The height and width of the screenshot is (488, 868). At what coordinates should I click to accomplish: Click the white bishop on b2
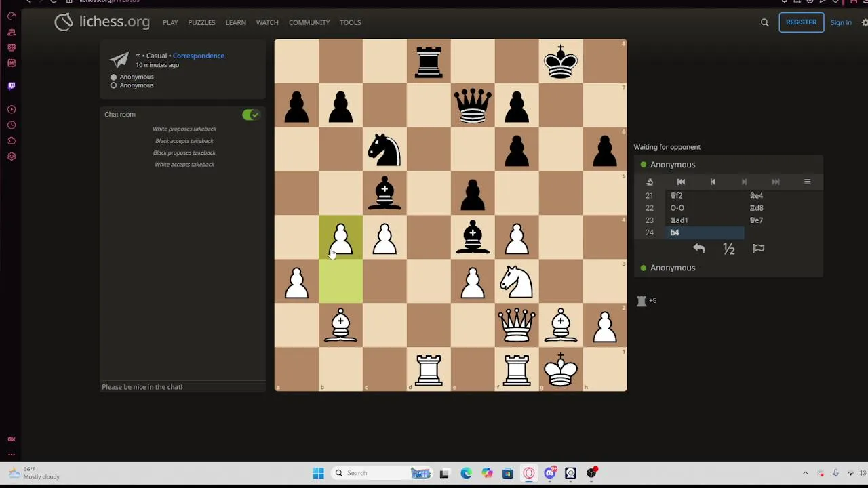coord(340,325)
